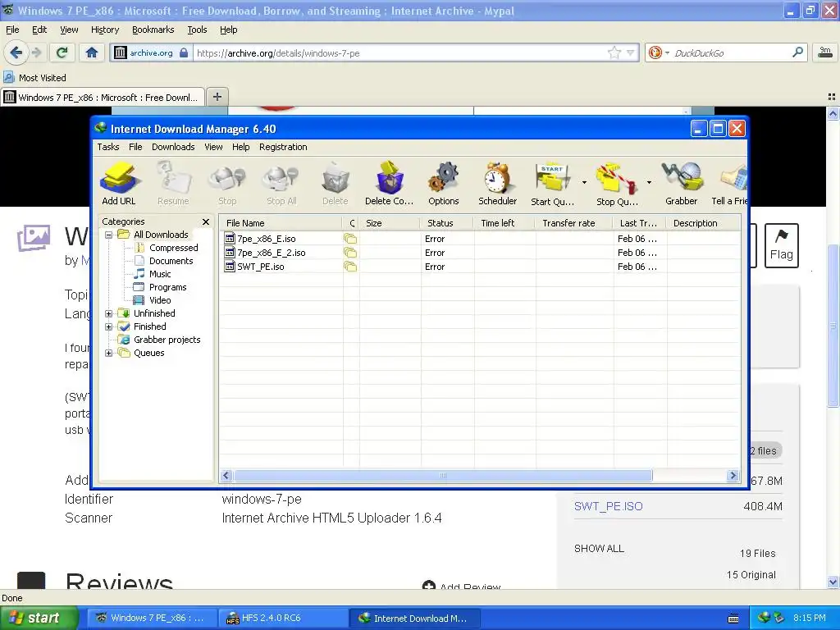Image resolution: width=840 pixels, height=630 pixels.
Task: Open a new browser tab
Action: tap(217, 97)
